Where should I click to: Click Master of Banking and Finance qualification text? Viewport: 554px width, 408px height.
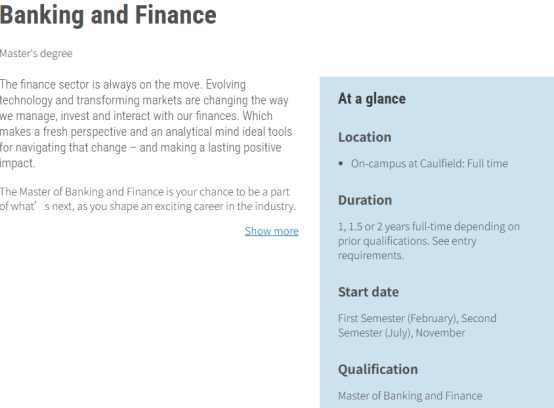point(410,396)
